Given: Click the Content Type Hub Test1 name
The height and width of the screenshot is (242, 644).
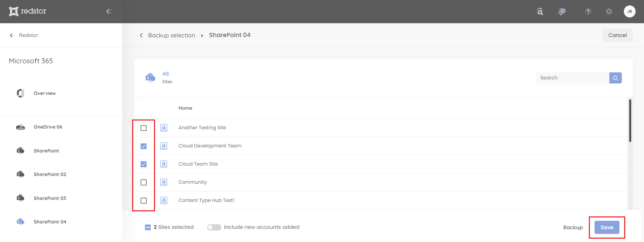Looking at the screenshot, I should (206, 200).
